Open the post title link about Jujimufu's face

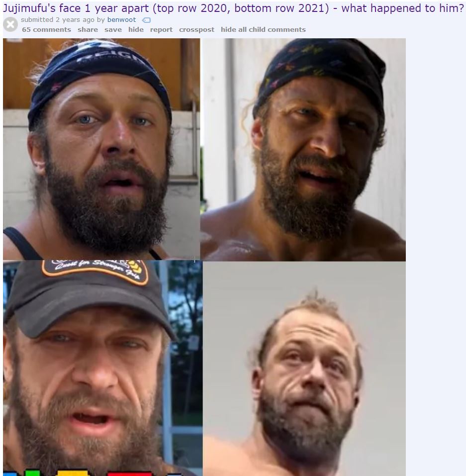[233, 8]
